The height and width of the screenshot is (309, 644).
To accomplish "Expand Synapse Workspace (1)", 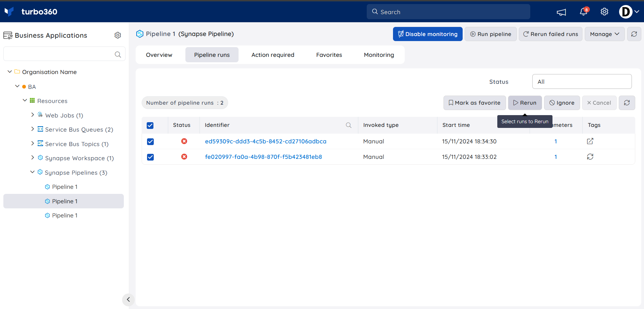I will pyautogui.click(x=33, y=158).
